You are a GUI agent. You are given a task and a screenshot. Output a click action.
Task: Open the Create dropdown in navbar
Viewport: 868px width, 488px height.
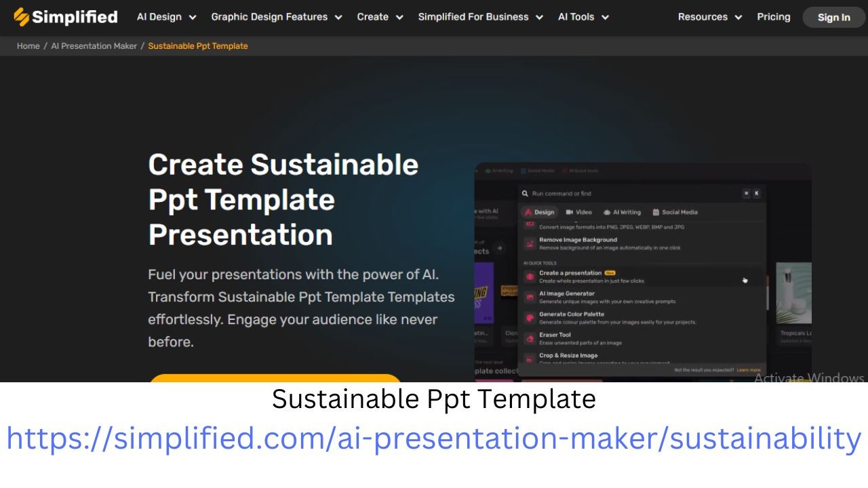pos(380,17)
